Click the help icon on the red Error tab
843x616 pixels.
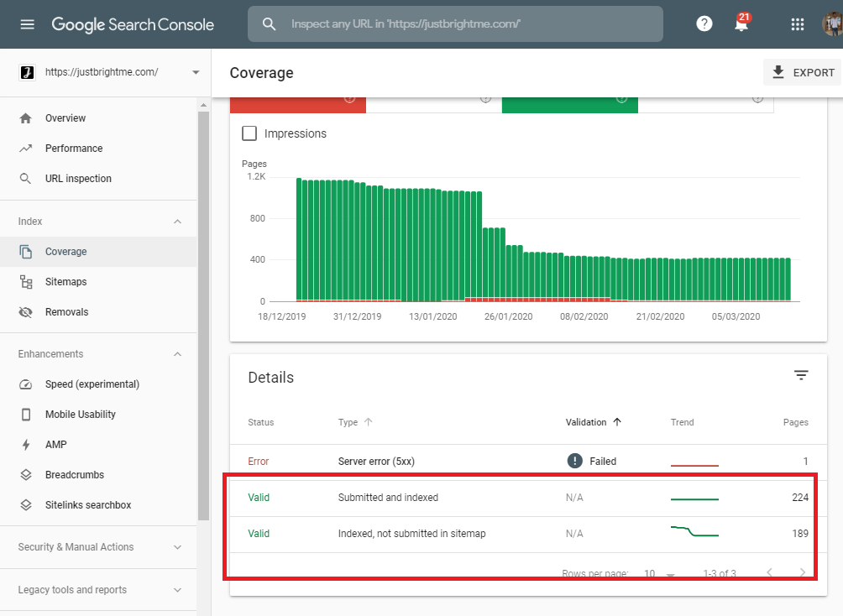[349, 99]
